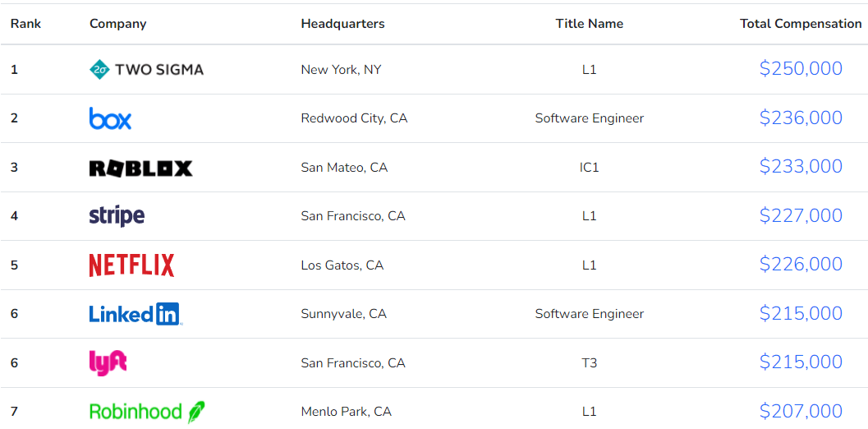Image resolution: width=868 pixels, height=429 pixels.
Task: Select the pink Lyft logo
Action: point(108,363)
